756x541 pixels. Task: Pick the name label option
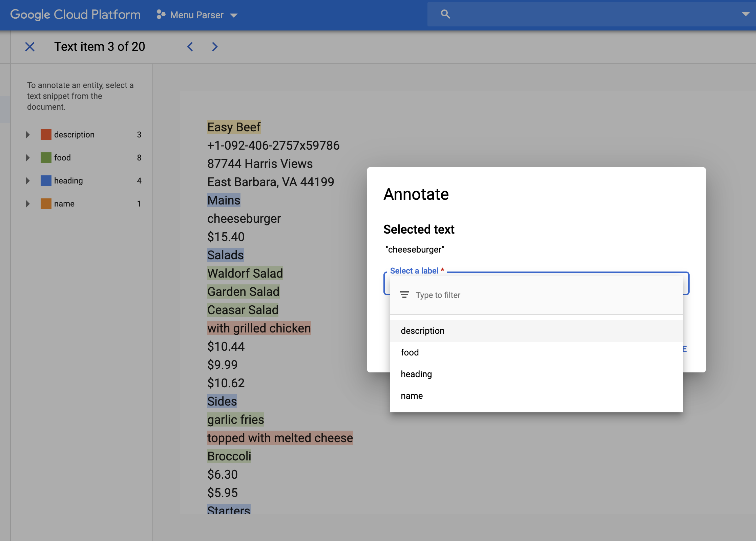(412, 395)
